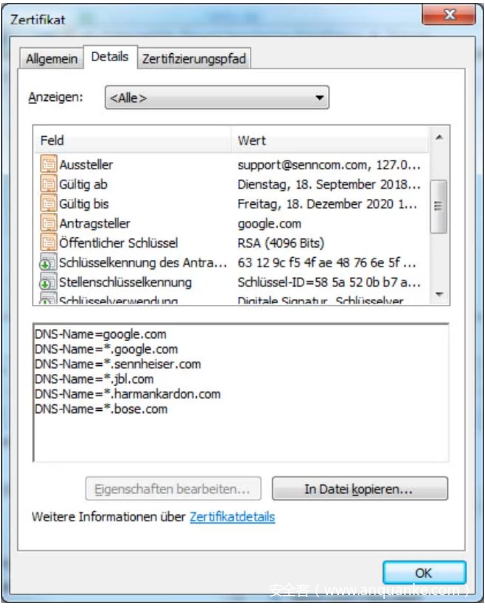Click the In Datei kopieren button
This screenshot has height=609, width=485.
coord(360,489)
